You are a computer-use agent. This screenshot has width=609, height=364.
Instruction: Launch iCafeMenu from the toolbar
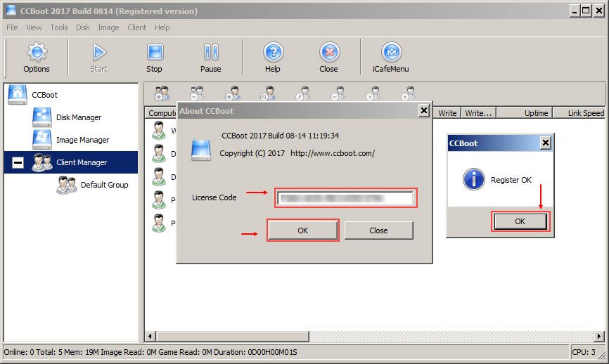click(x=391, y=58)
